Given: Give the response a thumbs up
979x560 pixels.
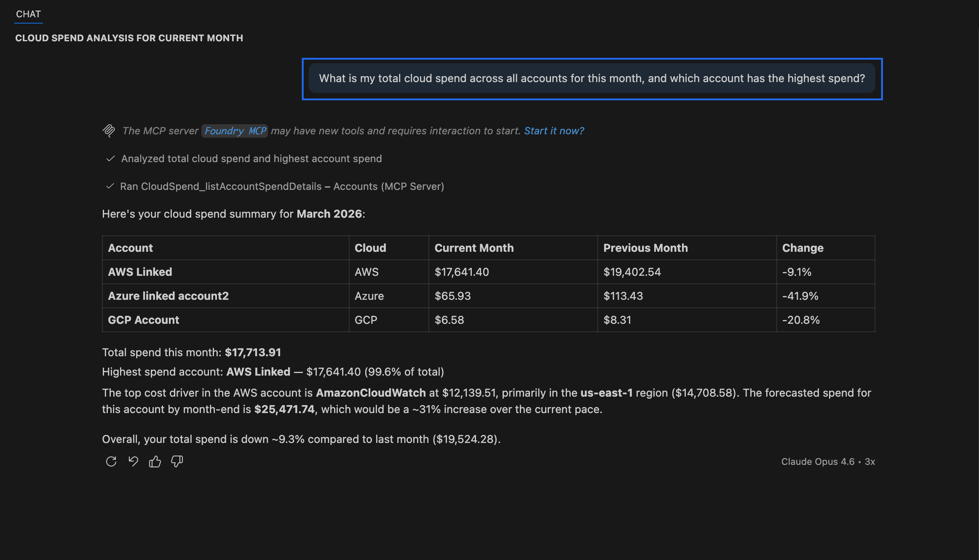Looking at the screenshot, I should [x=155, y=461].
